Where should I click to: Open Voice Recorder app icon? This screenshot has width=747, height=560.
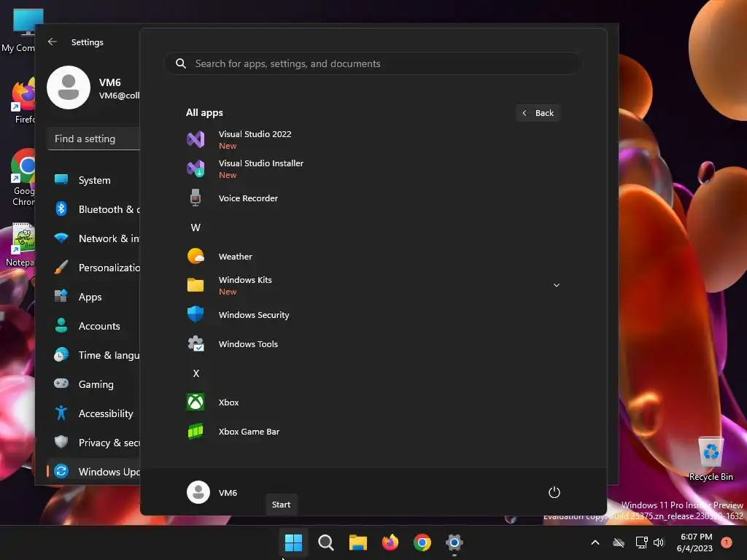coord(196,198)
